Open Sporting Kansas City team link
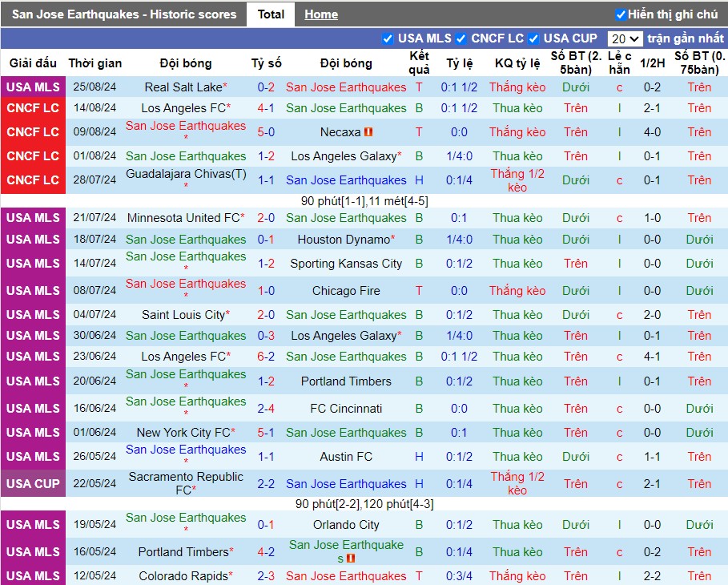728x585 pixels. (346, 264)
